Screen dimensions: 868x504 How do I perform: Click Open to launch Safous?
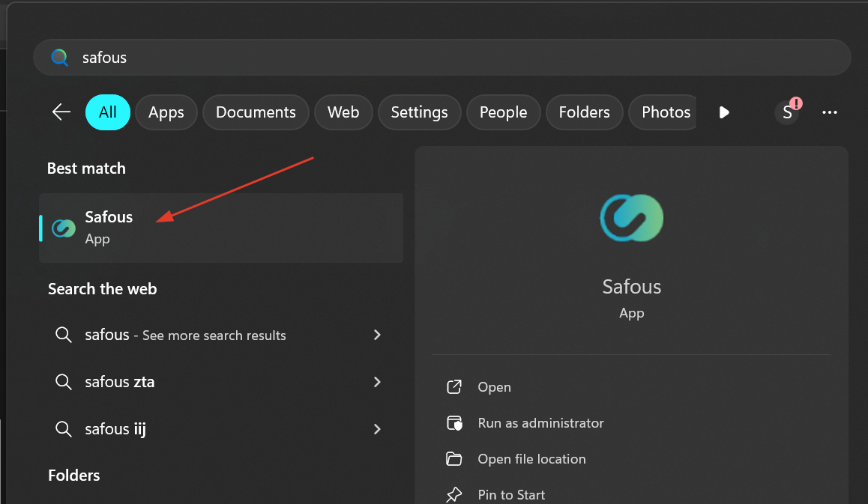pos(494,387)
